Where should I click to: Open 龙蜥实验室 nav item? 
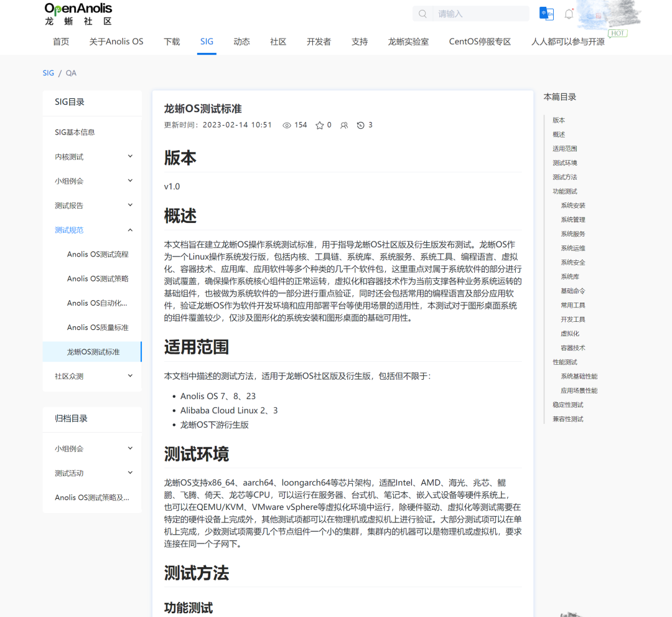coord(408,42)
